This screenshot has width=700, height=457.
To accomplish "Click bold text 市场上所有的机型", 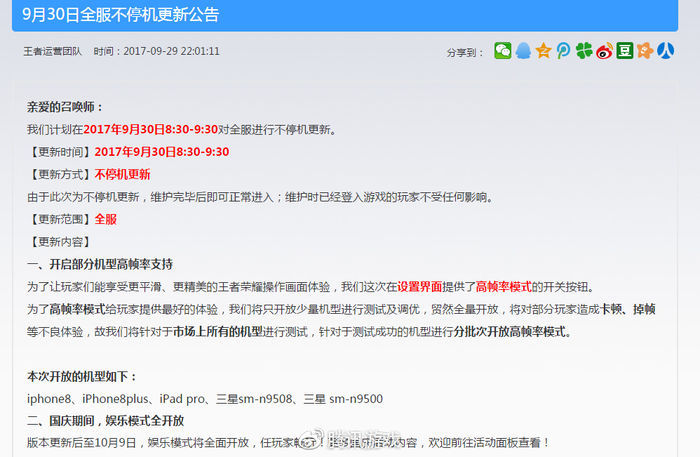I will coord(217,332).
